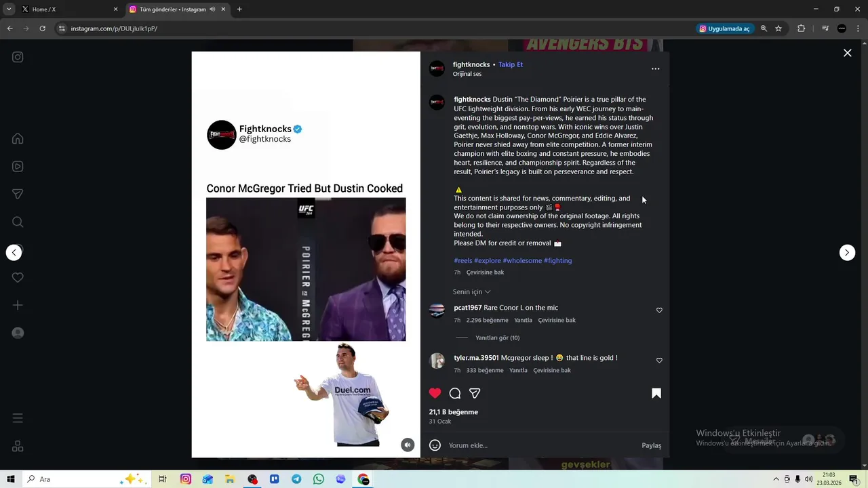Viewport: 868px width, 488px height.
Task: Open the browser tab search dropdown arrow
Action: (x=9, y=9)
